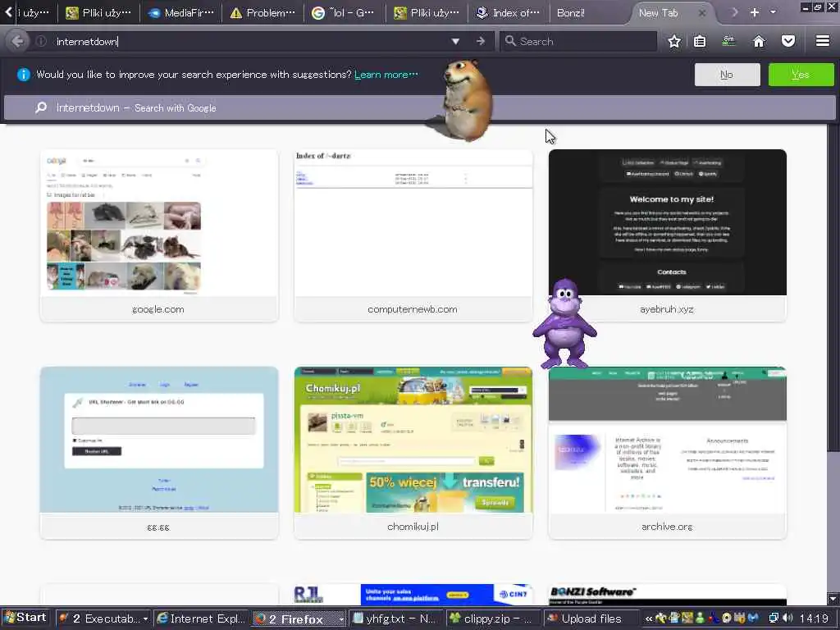The image size is (840, 630).
Task: Open the 2 Executab... taskbar group
Action: click(x=103, y=619)
